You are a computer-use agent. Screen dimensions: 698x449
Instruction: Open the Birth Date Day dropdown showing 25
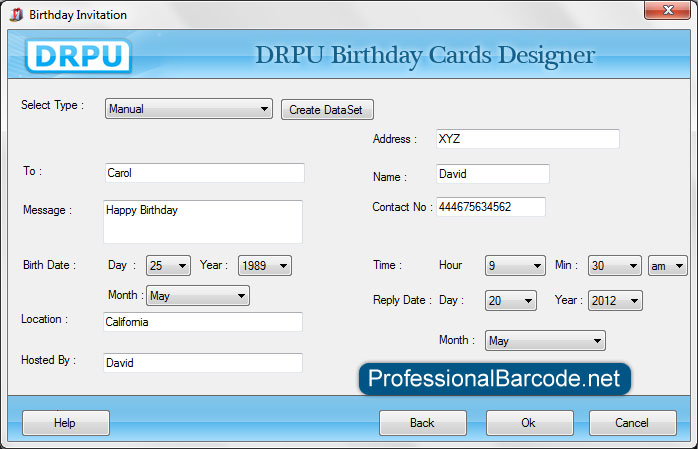pos(168,266)
